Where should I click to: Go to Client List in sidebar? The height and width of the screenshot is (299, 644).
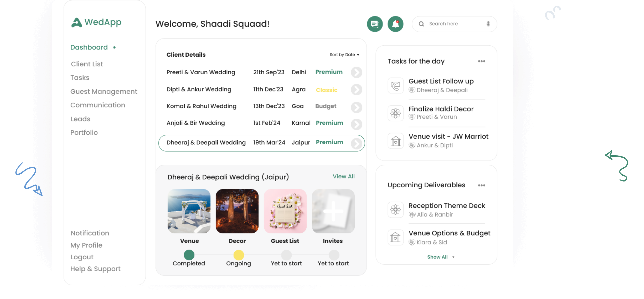(87, 64)
